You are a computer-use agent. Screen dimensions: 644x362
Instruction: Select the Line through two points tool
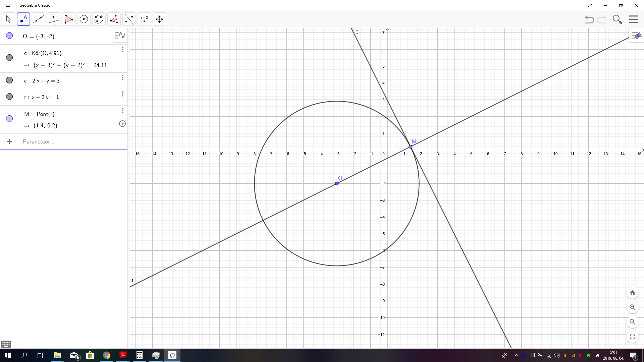39,19
